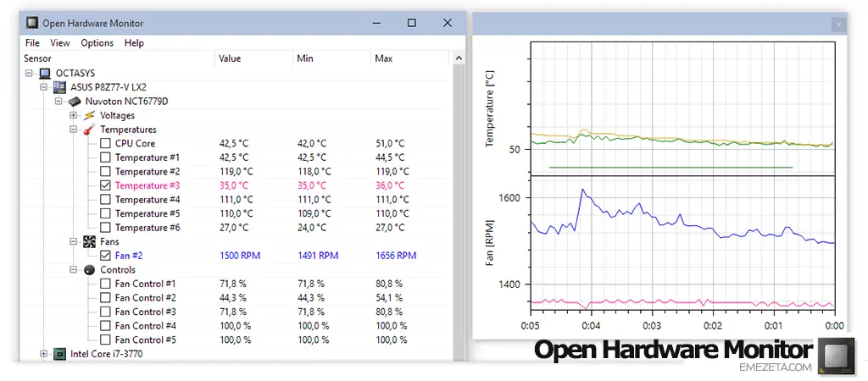Image resolution: width=868 pixels, height=381 pixels.
Task: Click the Nuvoton NCT6779D chip icon
Action: (75, 102)
